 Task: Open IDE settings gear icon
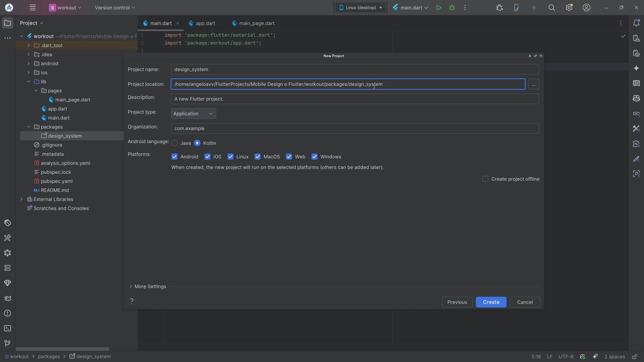click(569, 8)
